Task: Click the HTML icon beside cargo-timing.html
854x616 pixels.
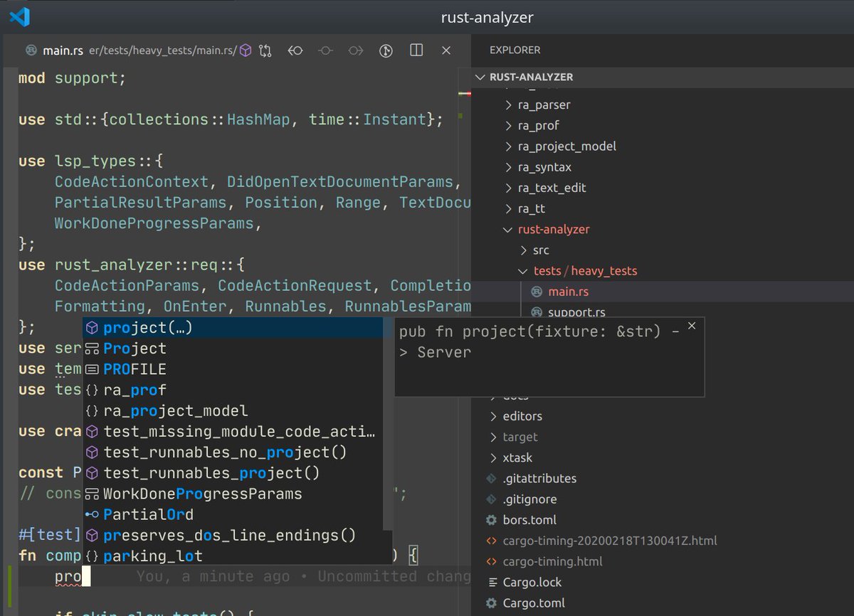Action: pos(491,561)
